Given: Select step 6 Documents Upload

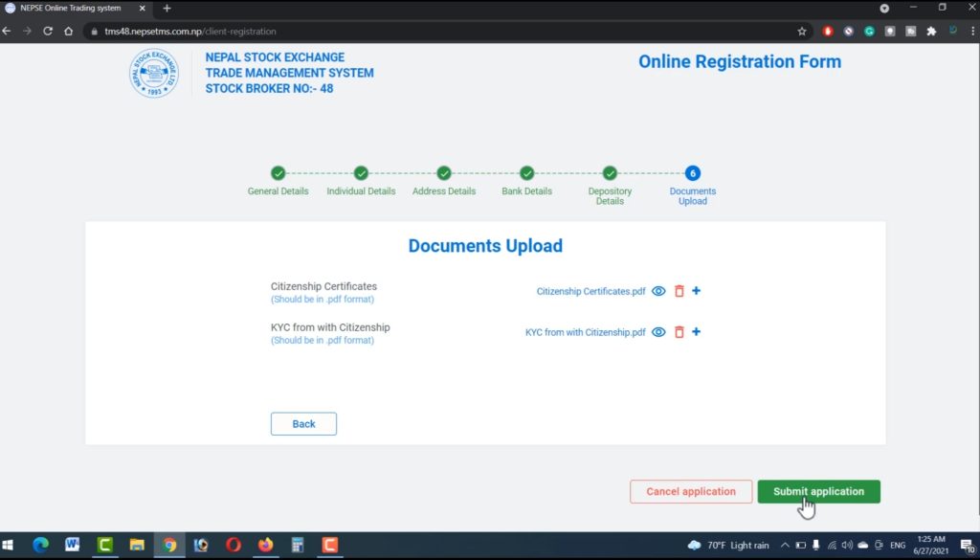Looking at the screenshot, I should 693,186.
